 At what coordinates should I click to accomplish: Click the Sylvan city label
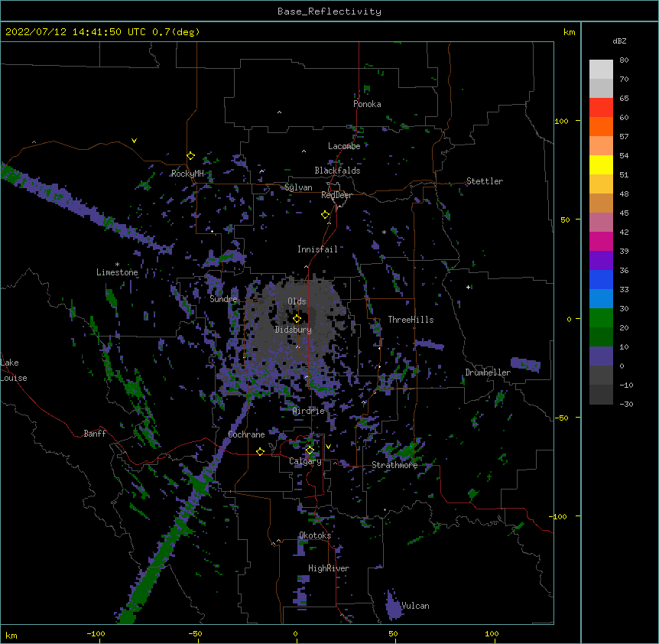pos(298,187)
